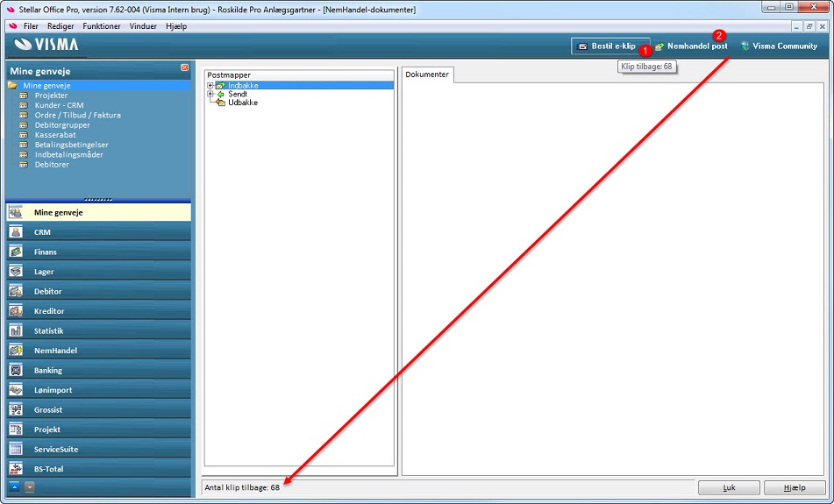Image resolution: width=834 pixels, height=504 pixels.
Task: Open the Banking section label
Action: click(x=48, y=370)
